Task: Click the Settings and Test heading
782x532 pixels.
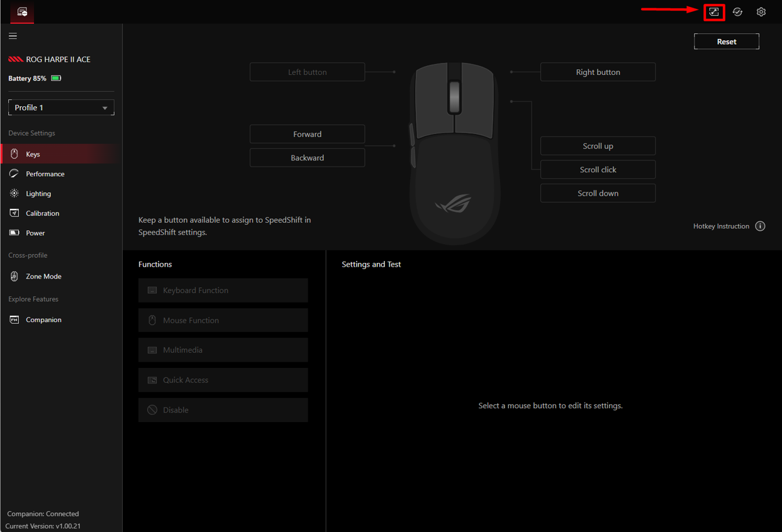Action: (371, 264)
